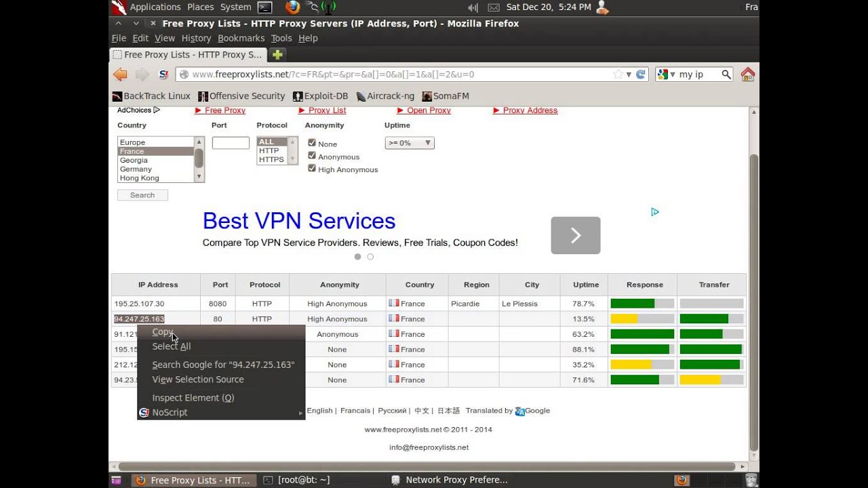868x488 pixels.
Task: Select Germany in Country list
Action: (156, 169)
